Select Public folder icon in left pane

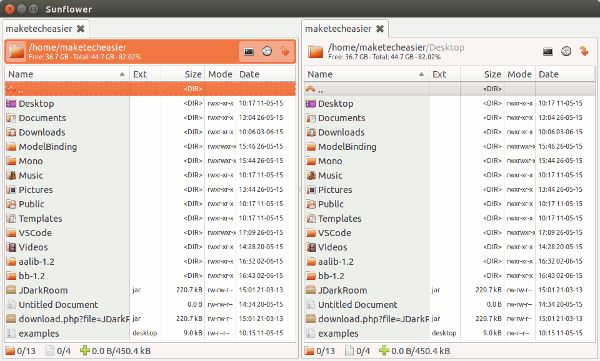pos(11,204)
